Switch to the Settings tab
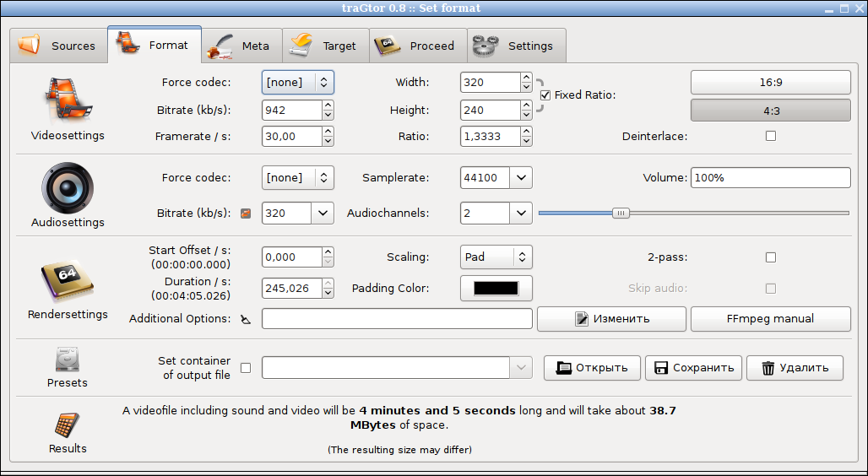This screenshot has width=868, height=476. [x=517, y=46]
